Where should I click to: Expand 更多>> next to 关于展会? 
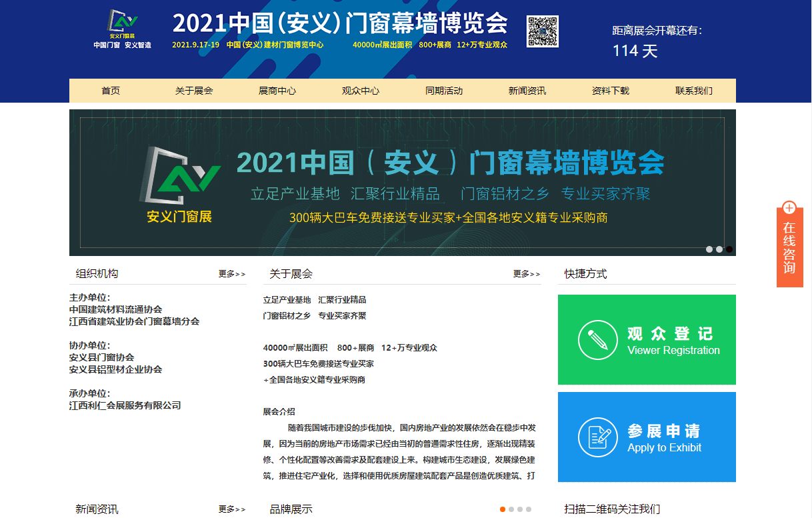526,274
